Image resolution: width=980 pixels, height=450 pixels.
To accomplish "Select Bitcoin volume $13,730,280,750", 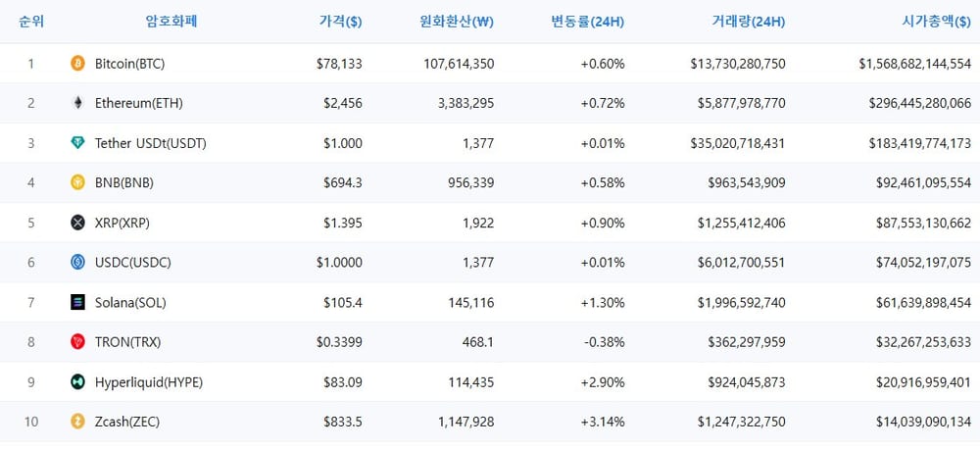I will tap(738, 64).
